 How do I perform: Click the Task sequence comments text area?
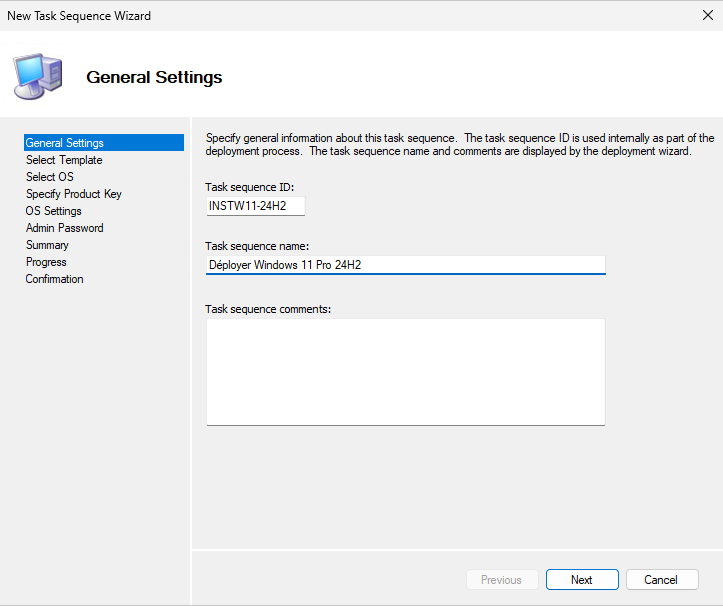click(405, 371)
